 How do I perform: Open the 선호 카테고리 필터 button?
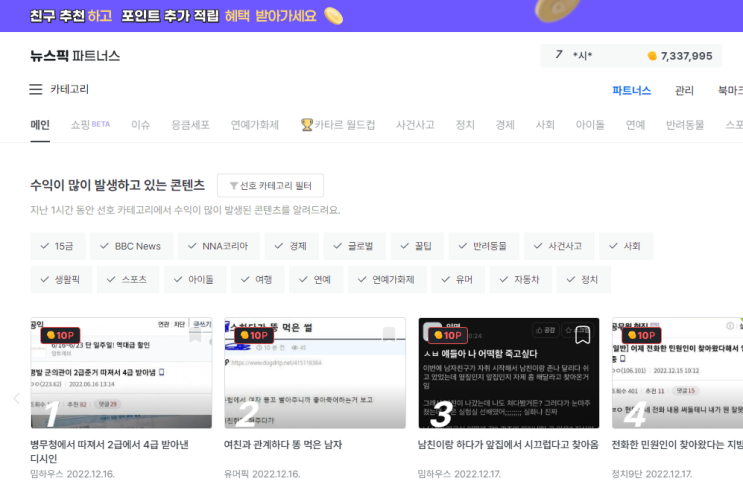(x=271, y=185)
